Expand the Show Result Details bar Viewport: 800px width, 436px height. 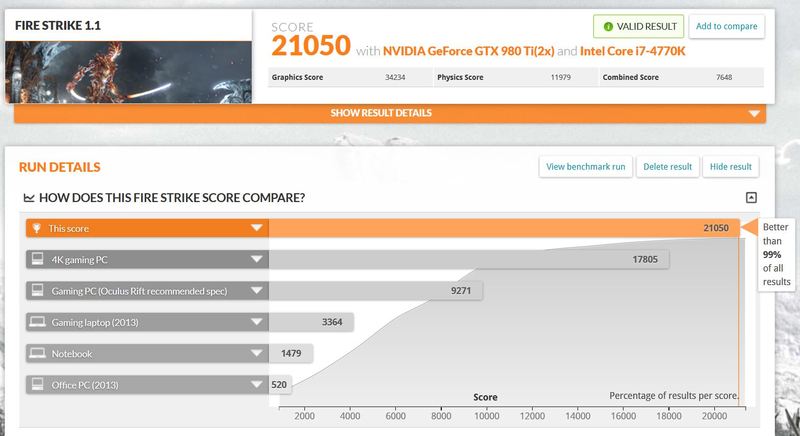click(390, 113)
